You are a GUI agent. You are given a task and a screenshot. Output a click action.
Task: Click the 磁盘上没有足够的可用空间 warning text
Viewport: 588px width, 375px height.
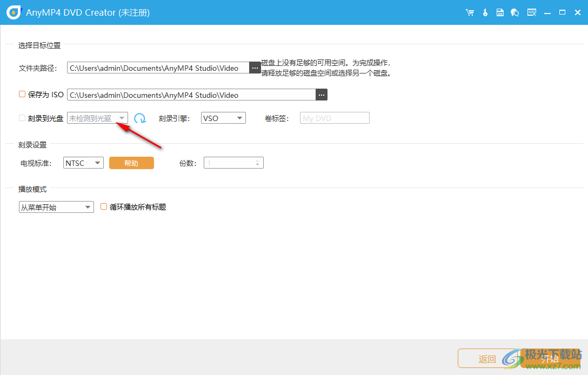click(326, 68)
